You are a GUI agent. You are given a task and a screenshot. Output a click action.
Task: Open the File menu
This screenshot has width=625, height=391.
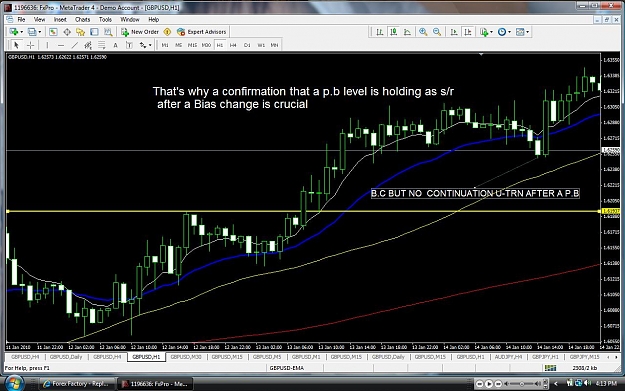click(21, 20)
